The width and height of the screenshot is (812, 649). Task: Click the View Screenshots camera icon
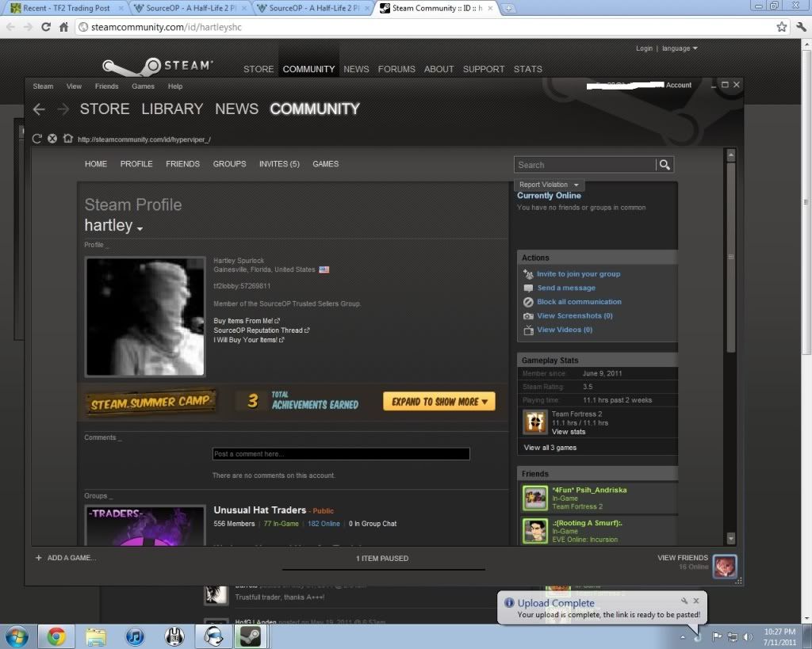pos(528,316)
